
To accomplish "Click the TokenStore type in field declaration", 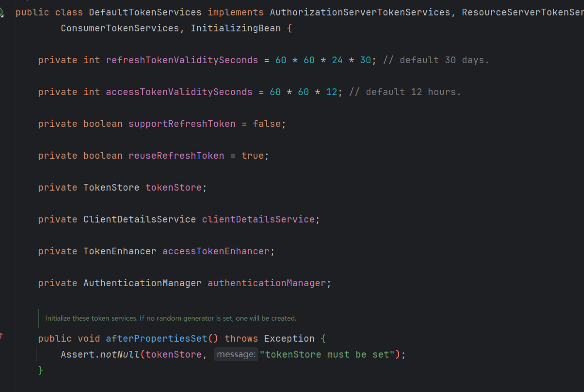I will click(x=111, y=188).
